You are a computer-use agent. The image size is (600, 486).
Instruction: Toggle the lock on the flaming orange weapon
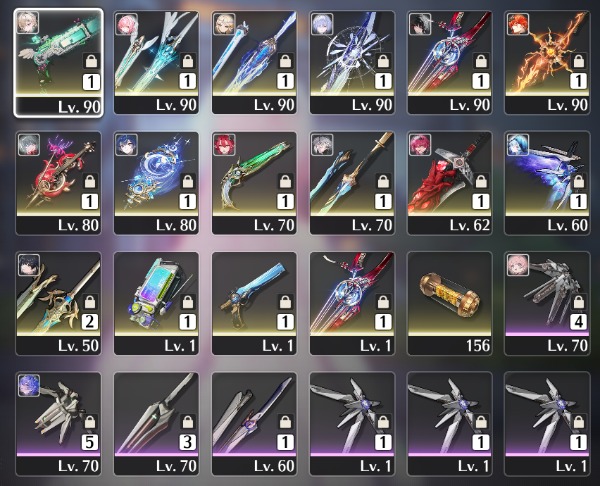578,60
